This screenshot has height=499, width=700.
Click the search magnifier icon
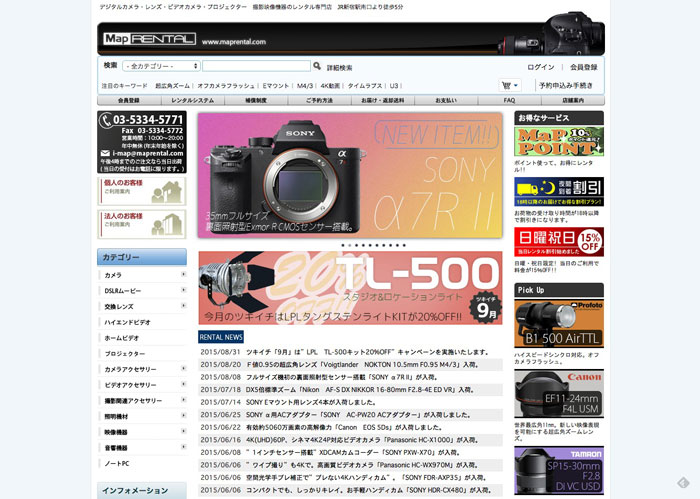click(317, 66)
